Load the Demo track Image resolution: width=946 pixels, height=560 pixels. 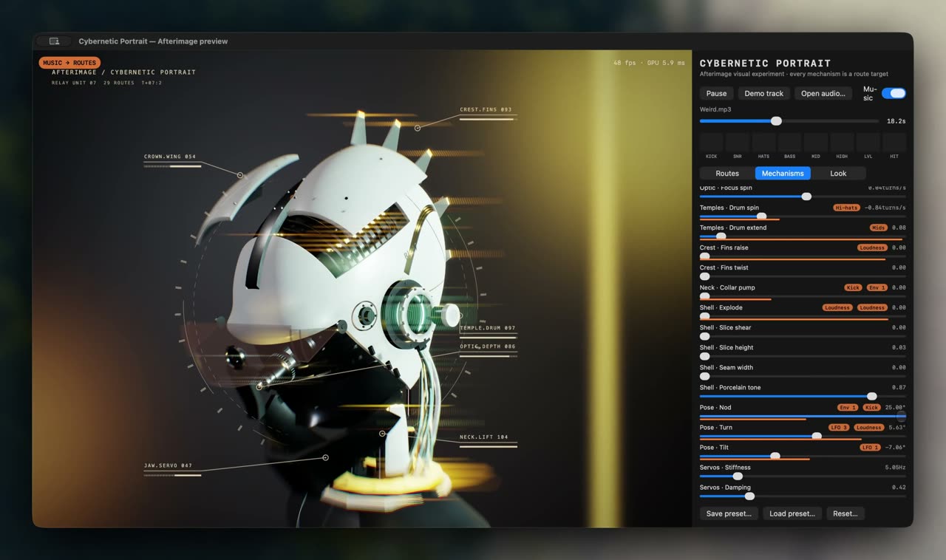tap(764, 94)
